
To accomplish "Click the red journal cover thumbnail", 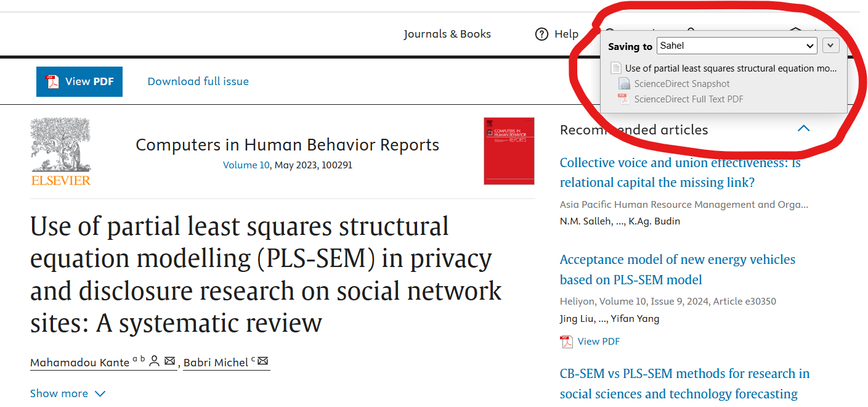I will [509, 151].
